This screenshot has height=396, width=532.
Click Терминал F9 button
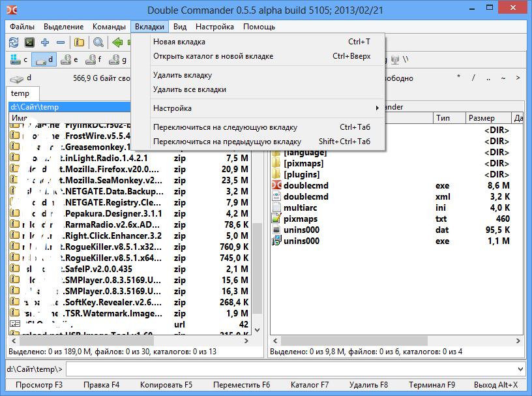pos(432,385)
